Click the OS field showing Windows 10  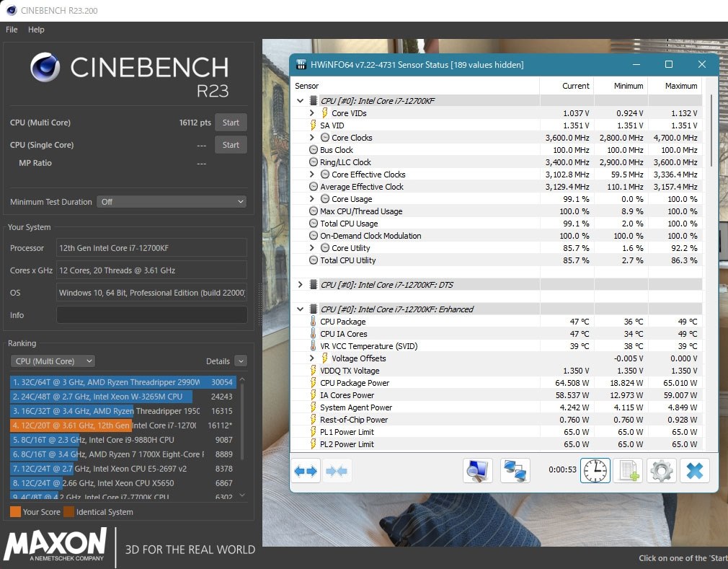[x=151, y=293]
